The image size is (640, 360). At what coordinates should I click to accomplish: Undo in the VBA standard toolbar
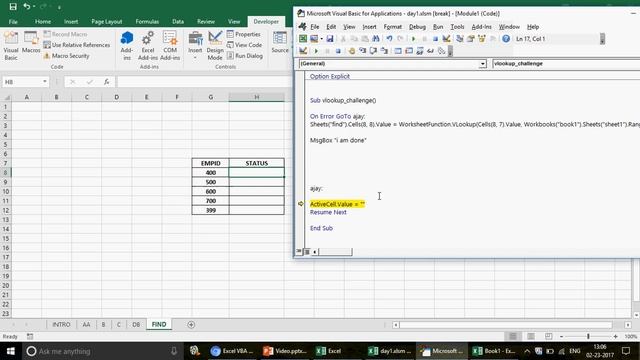pyautogui.click(x=389, y=39)
